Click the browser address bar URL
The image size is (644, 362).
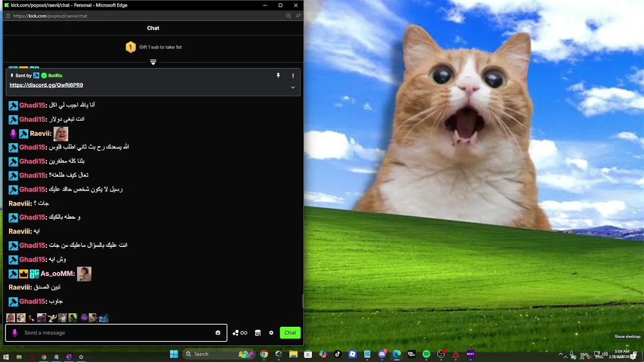pos(50,16)
